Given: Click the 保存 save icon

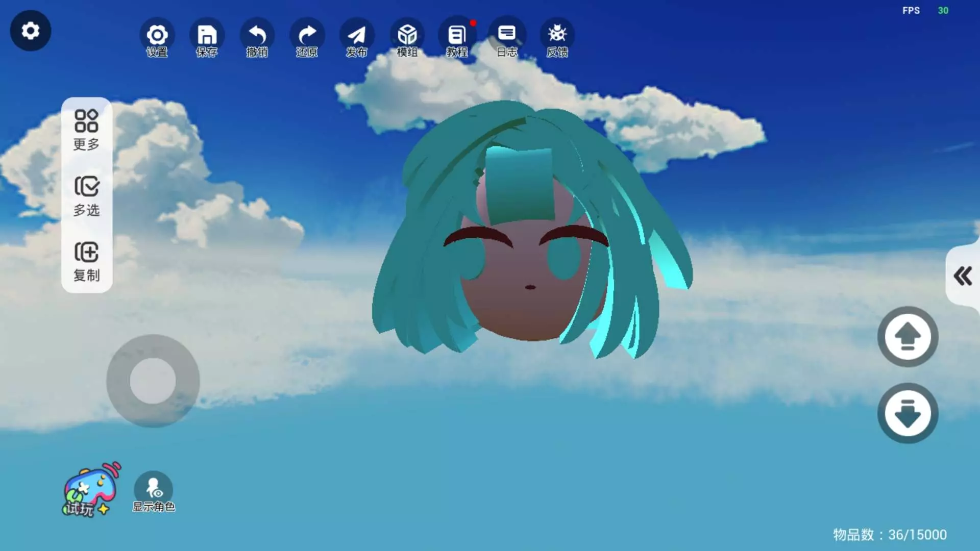Looking at the screenshot, I should point(207,36).
